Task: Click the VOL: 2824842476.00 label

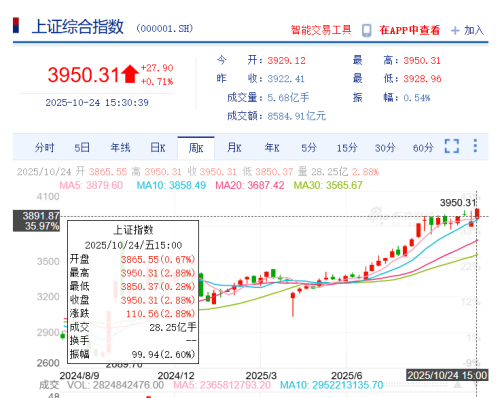Action: coord(115,385)
